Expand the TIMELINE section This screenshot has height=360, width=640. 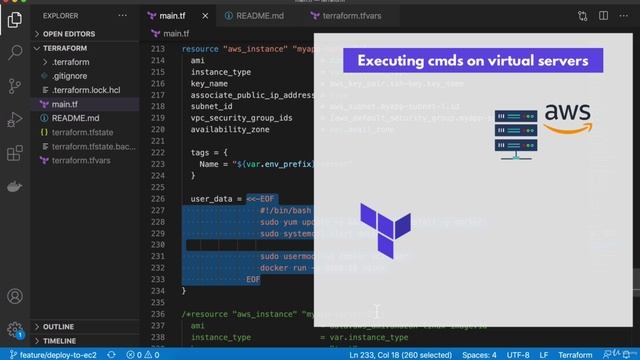point(86,341)
